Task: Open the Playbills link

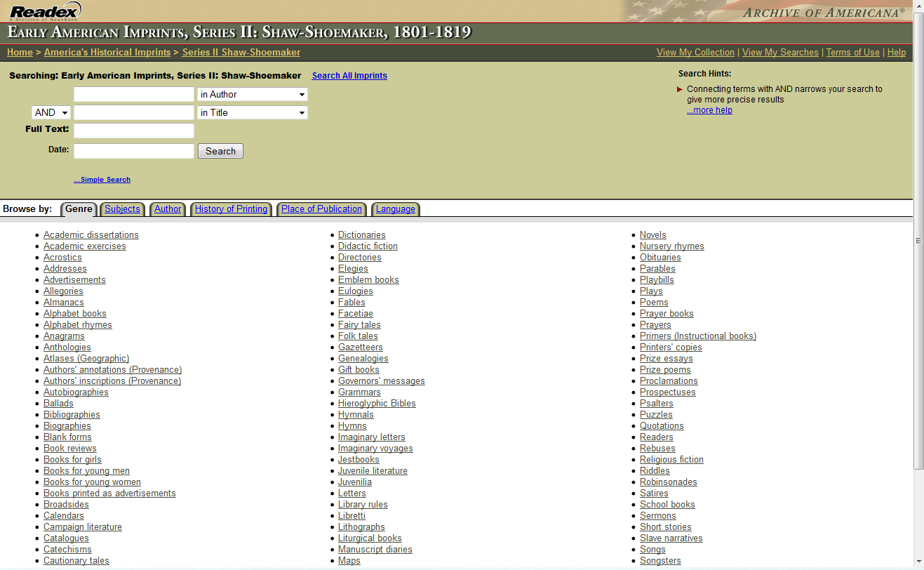Action: pyautogui.click(x=657, y=280)
